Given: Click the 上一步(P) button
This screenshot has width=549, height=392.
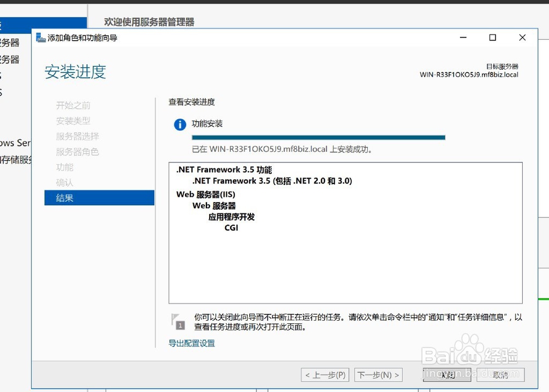Looking at the screenshot, I should [324, 374].
